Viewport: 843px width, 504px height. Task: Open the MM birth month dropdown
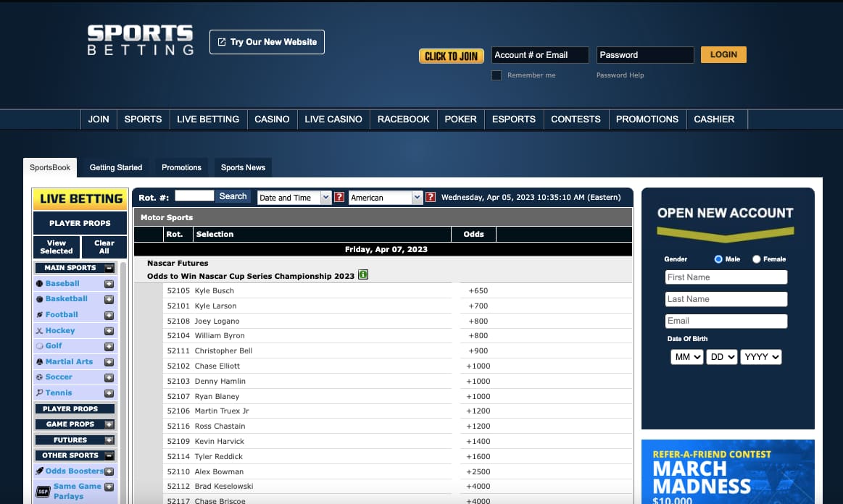pos(686,357)
